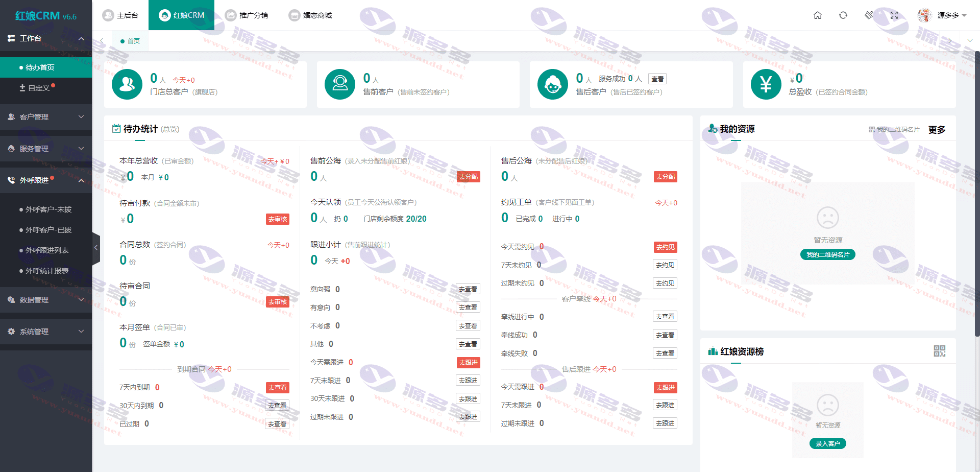Click 更多 in 我的资源 panel

point(937,130)
